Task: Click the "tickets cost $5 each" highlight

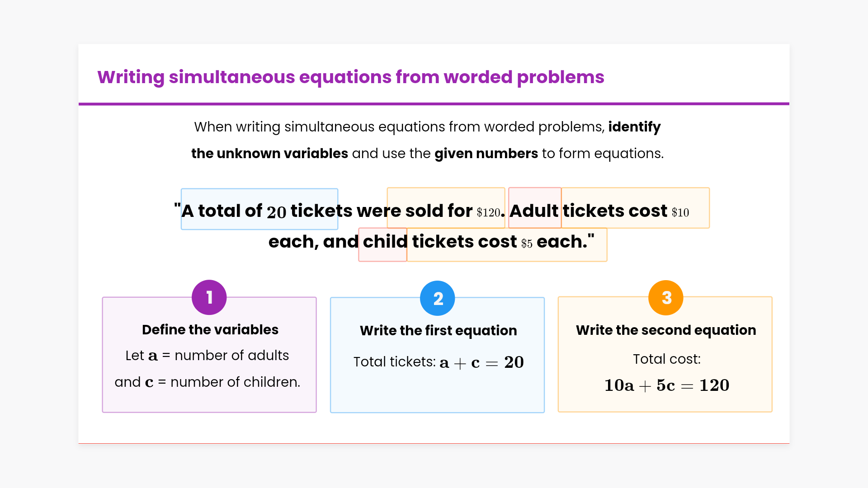Action: [x=506, y=244]
